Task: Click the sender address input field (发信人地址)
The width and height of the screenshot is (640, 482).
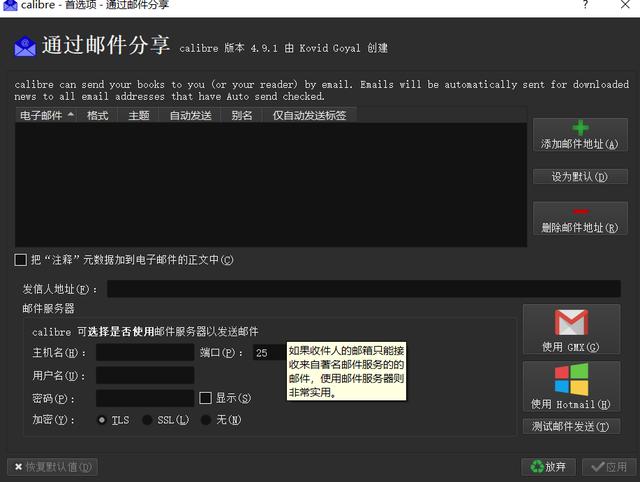Action: 364,289
